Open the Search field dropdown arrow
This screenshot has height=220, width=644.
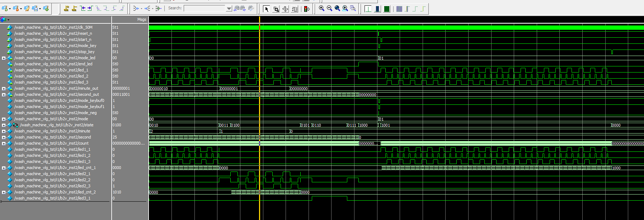(x=229, y=8)
